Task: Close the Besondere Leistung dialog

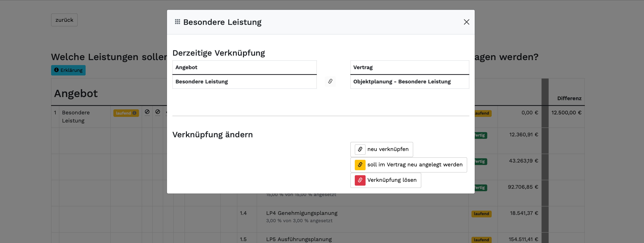Action: tap(466, 22)
